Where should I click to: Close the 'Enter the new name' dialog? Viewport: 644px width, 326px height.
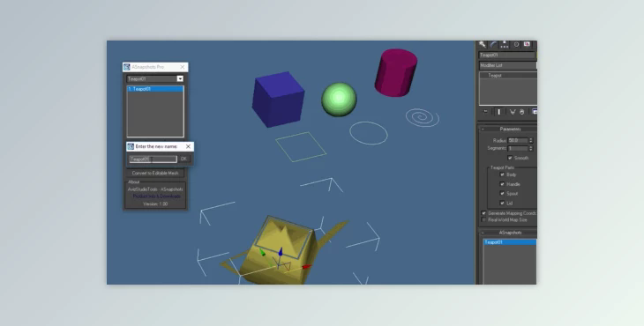188,146
